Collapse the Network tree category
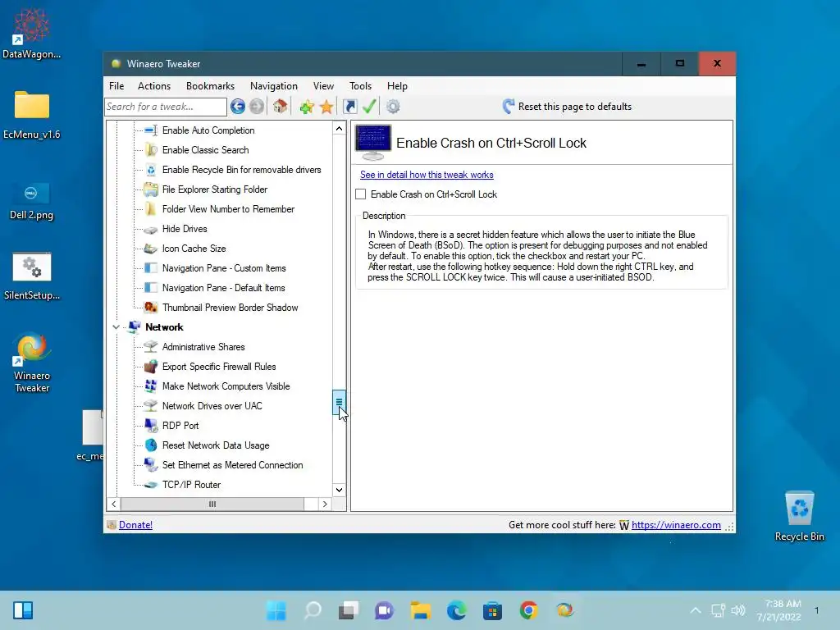The width and height of the screenshot is (840, 630). 116,326
